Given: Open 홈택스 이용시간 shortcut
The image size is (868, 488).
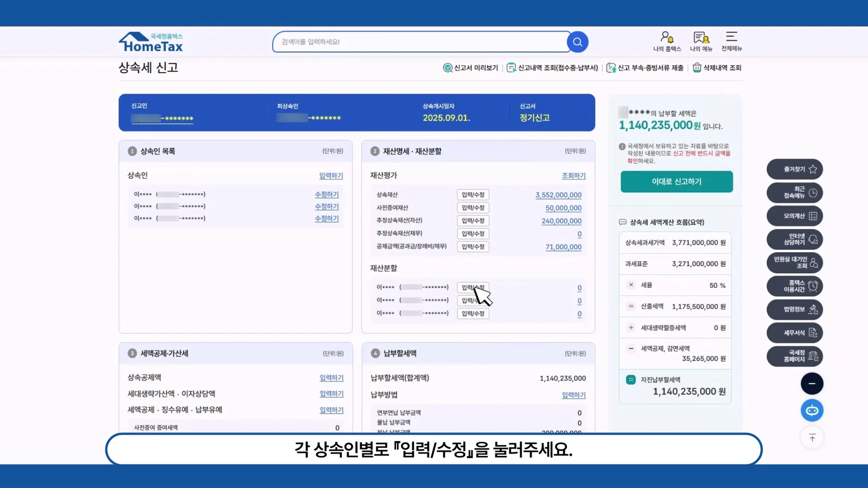Looking at the screenshot, I should click(795, 286).
